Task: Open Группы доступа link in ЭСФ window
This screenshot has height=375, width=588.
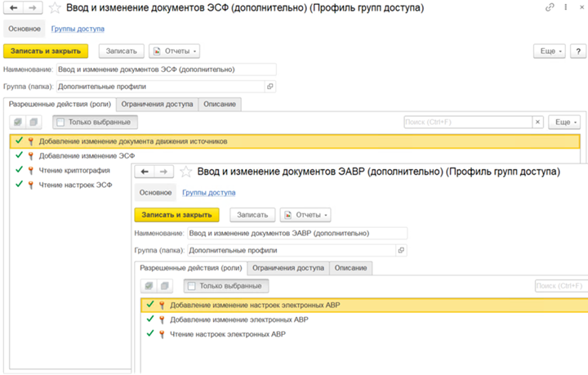Action: pyautogui.click(x=78, y=29)
